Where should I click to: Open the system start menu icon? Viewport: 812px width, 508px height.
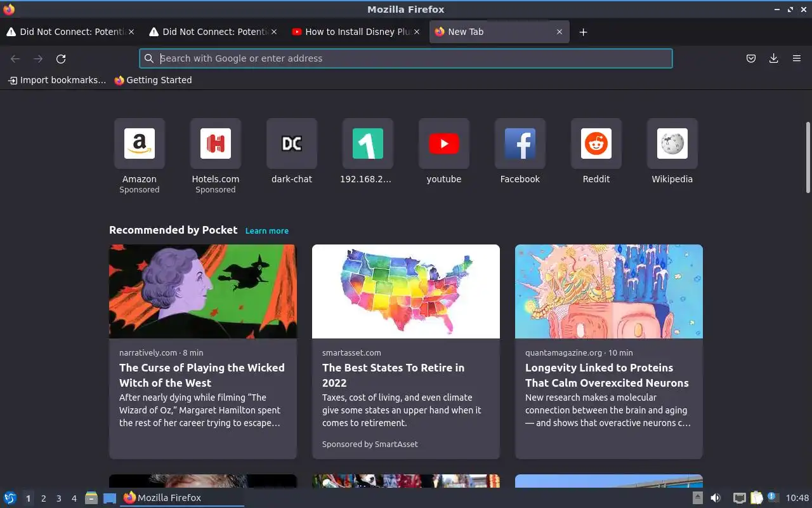click(x=10, y=498)
